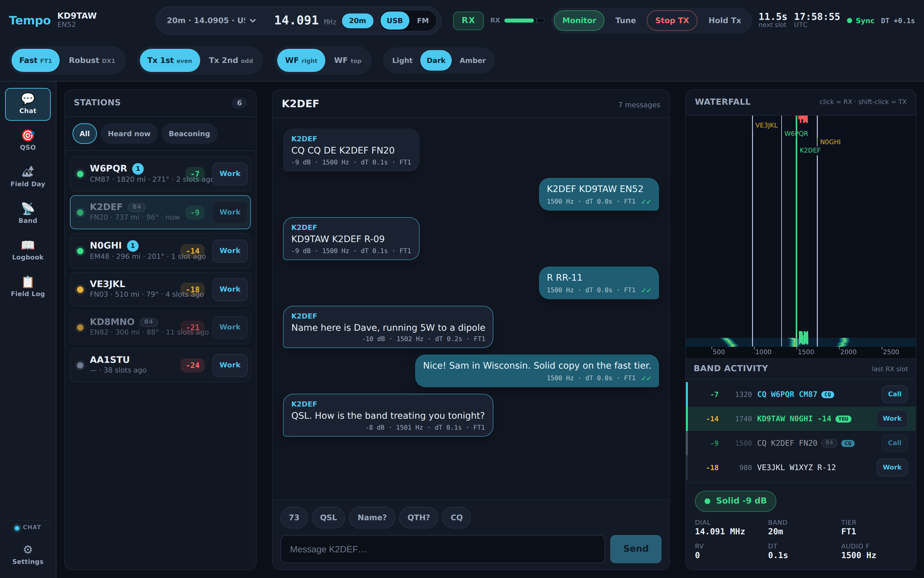Insert the QSL quick reply

[x=328, y=518]
